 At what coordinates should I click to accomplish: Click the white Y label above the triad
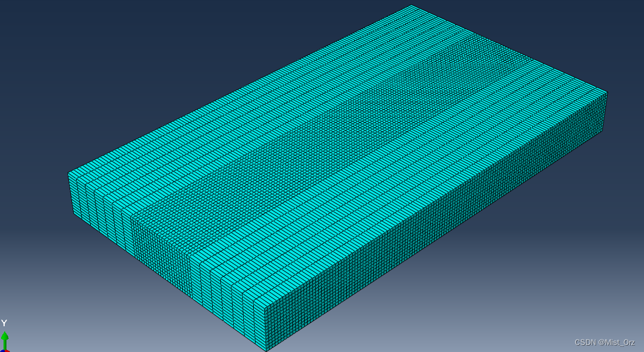(x=4, y=323)
